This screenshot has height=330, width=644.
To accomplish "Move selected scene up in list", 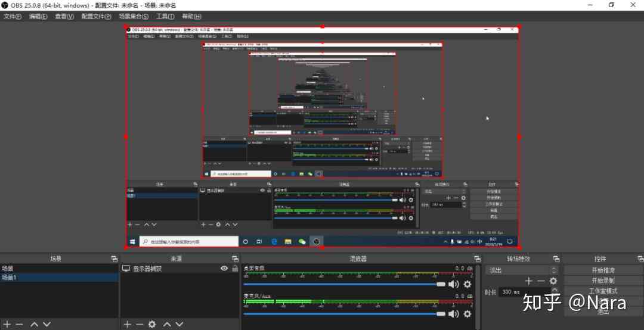I will (x=35, y=324).
